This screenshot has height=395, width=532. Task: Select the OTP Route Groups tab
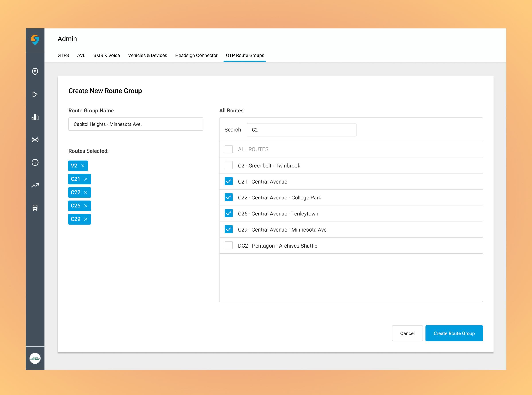(245, 56)
